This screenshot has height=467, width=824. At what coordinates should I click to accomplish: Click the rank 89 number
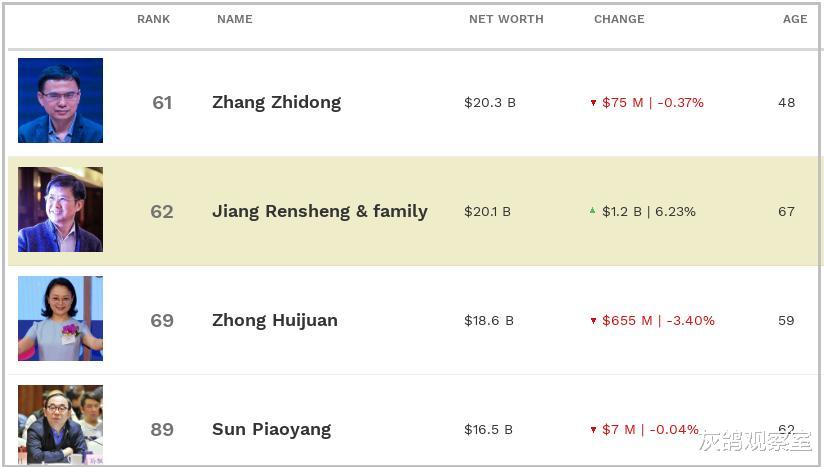[162, 429]
